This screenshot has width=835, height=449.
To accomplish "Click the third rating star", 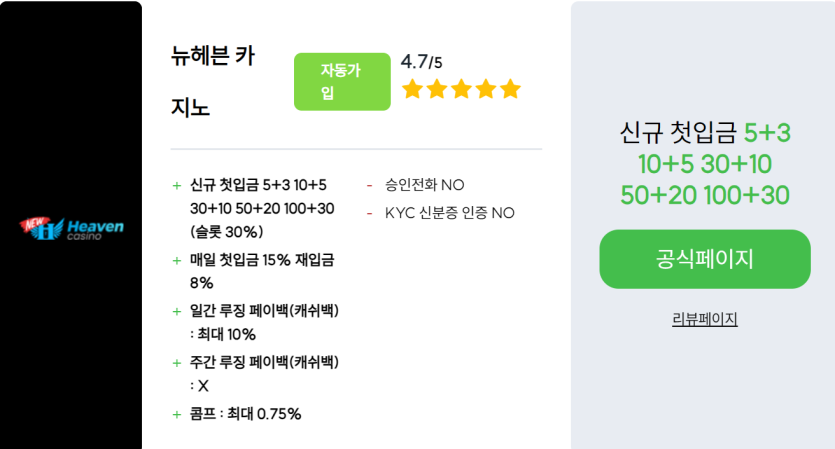I will click(x=461, y=89).
